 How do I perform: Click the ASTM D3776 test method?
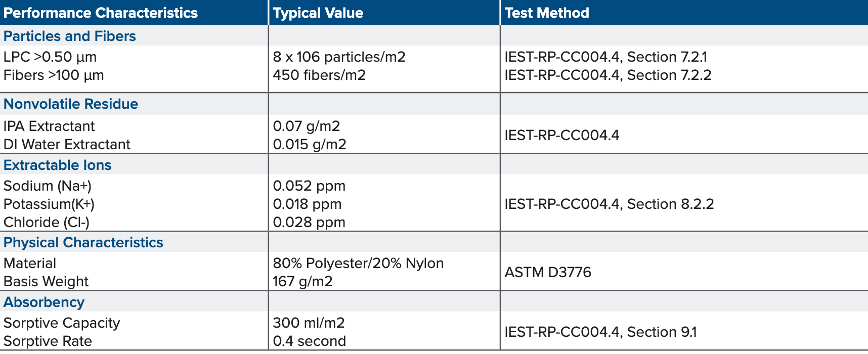click(x=548, y=272)
